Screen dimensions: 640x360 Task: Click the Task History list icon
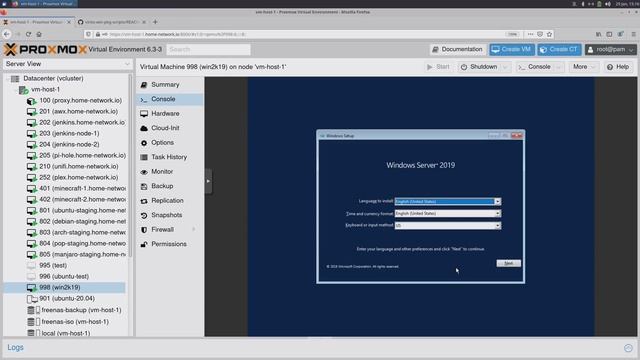tap(144, 157)
